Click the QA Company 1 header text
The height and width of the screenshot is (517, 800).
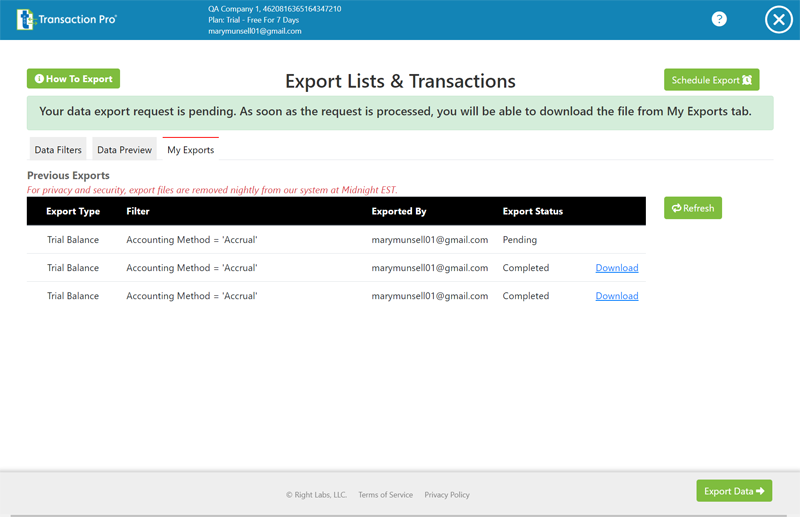tap(274, 9)
